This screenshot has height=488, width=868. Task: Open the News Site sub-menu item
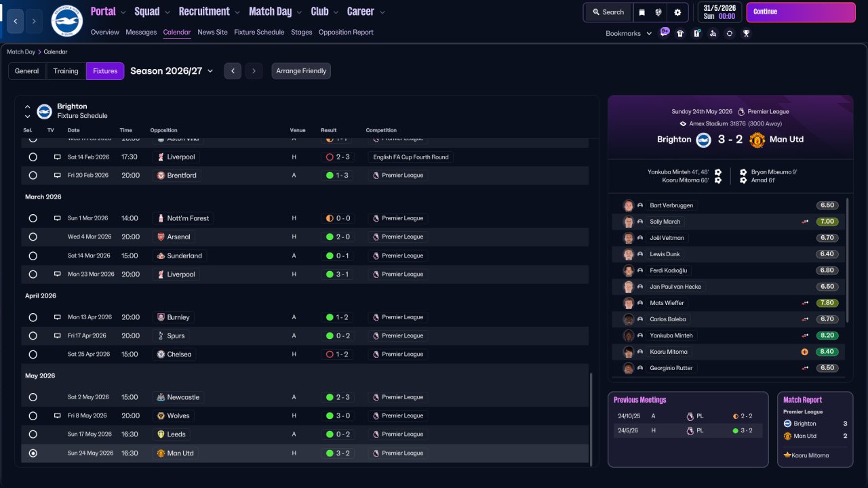tap(212, 33)
